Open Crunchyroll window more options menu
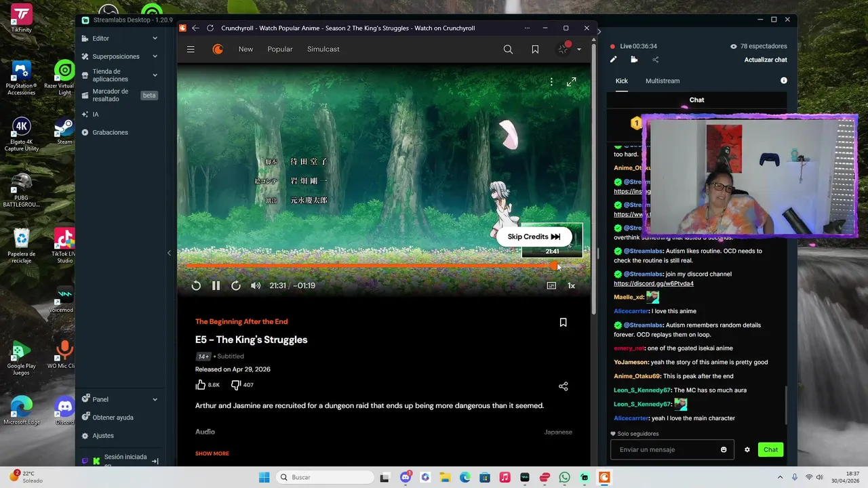 [x=527, y=28]
